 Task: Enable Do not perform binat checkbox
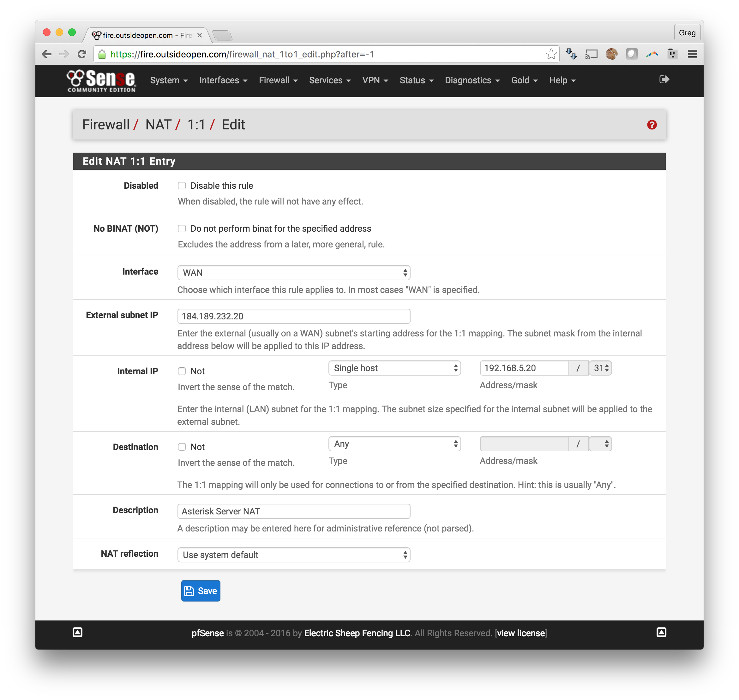point(182,229)
